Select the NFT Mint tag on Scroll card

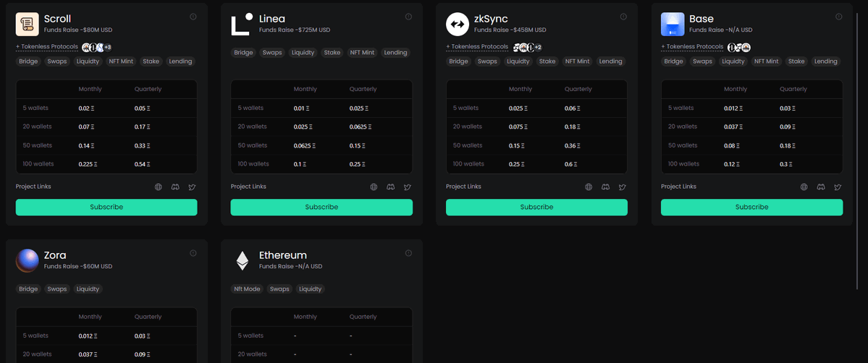[121, 61]
